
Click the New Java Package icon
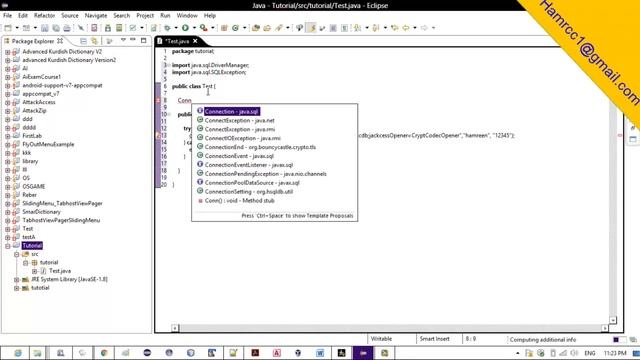[x=224, y=28]
